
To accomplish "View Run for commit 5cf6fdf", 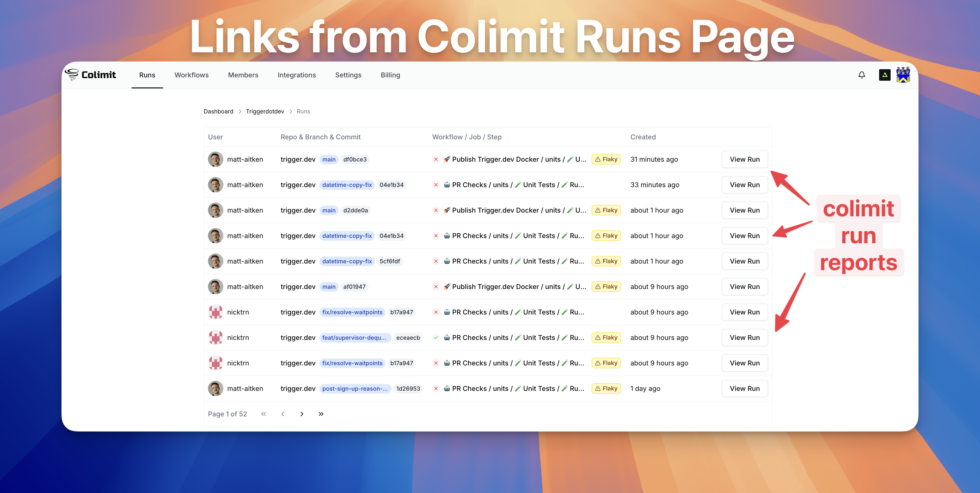I will click(745, 261).
